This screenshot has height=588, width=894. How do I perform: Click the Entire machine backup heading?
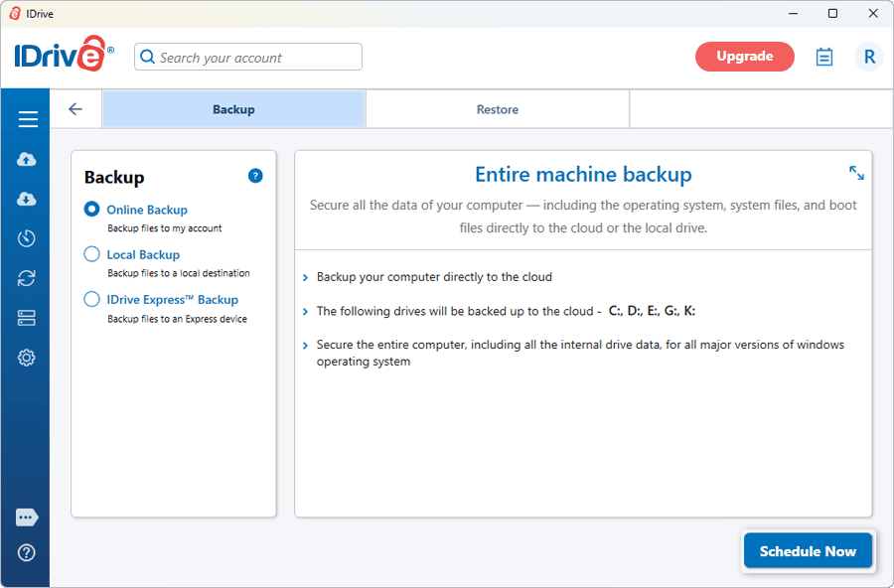click(583, 174)
